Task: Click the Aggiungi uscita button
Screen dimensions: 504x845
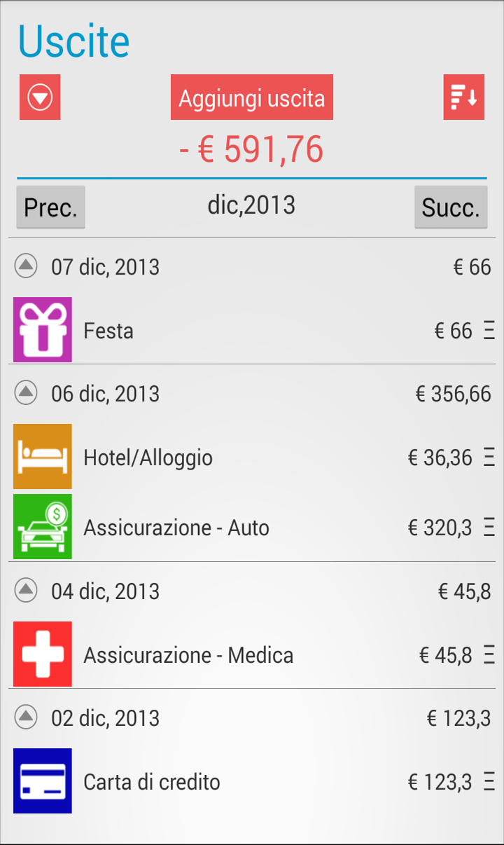Action: click(x=252, y=97)
